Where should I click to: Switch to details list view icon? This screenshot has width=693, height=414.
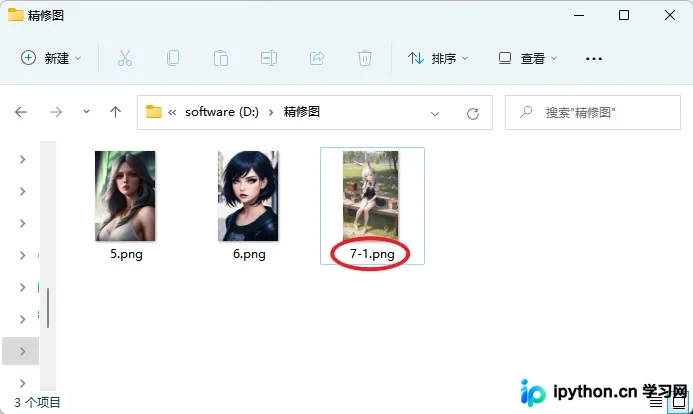655,402
